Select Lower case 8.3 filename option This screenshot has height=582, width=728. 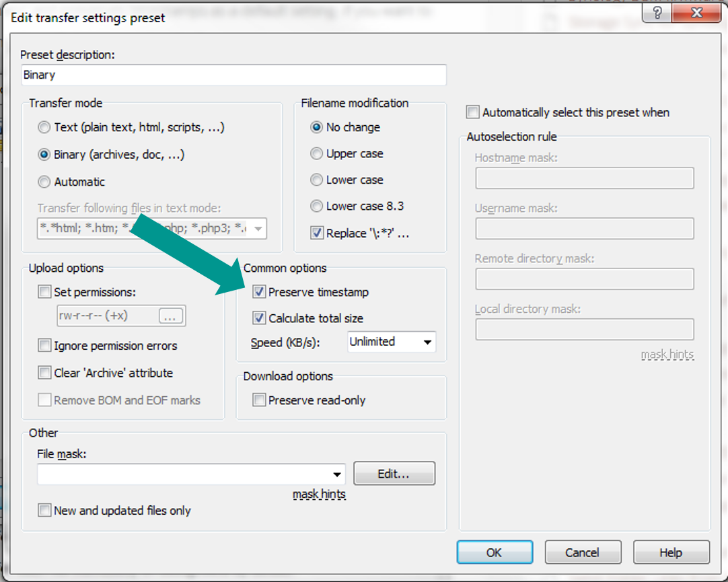[x=317, y=207]
